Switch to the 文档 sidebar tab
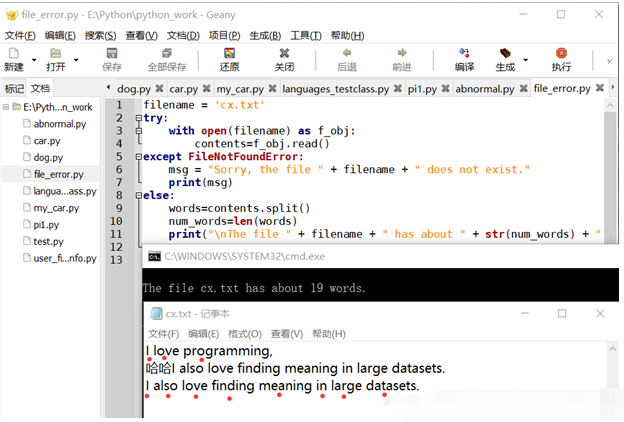The width and height of the screenshot is (624, 422). click(x=40, y=88)
